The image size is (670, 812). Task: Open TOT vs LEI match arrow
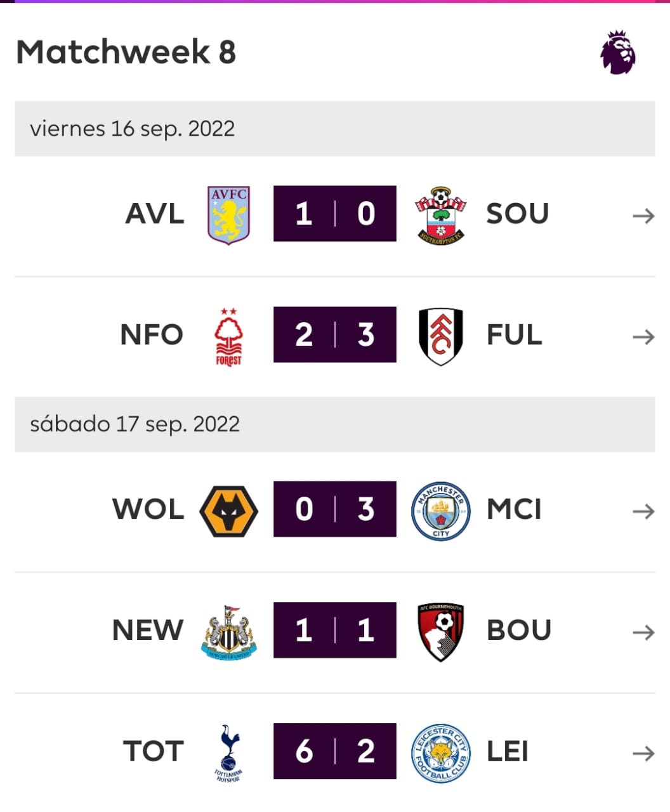643,754
